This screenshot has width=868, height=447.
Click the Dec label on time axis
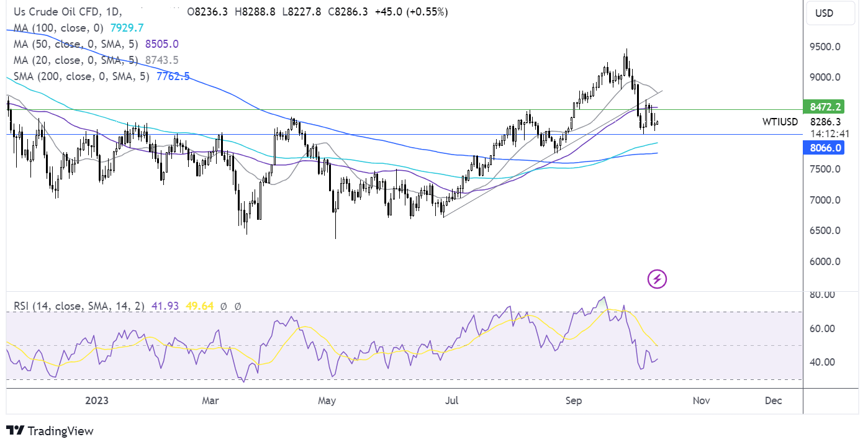pos(773,401)
